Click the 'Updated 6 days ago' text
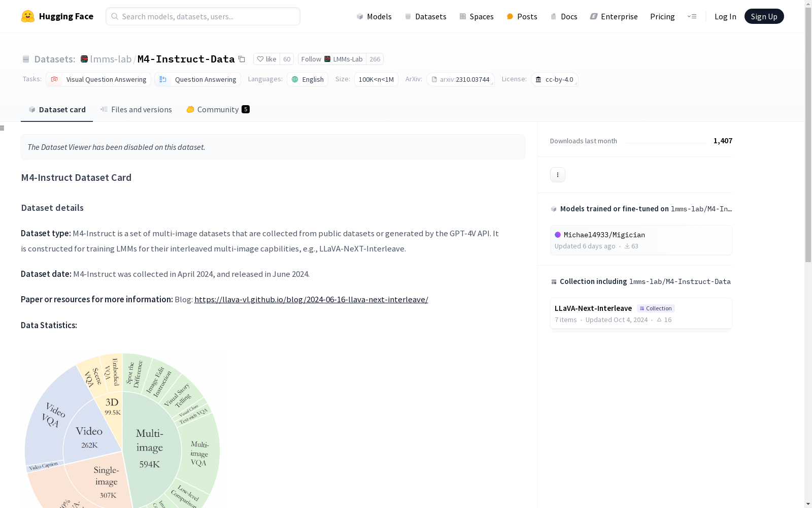 (585, 246)
